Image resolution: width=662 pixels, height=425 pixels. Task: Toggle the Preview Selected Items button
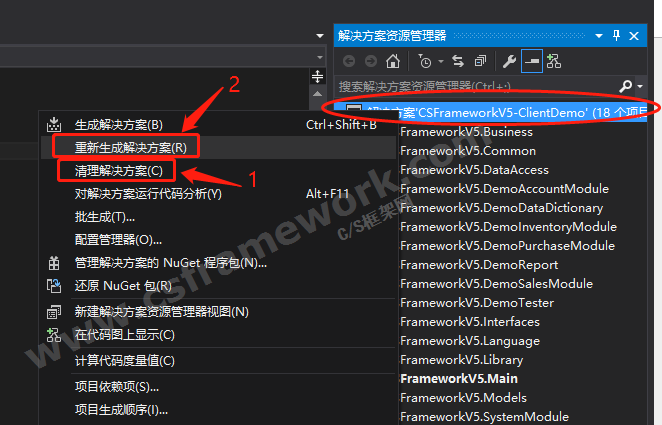pyautogui.click(x=531, y=61)
